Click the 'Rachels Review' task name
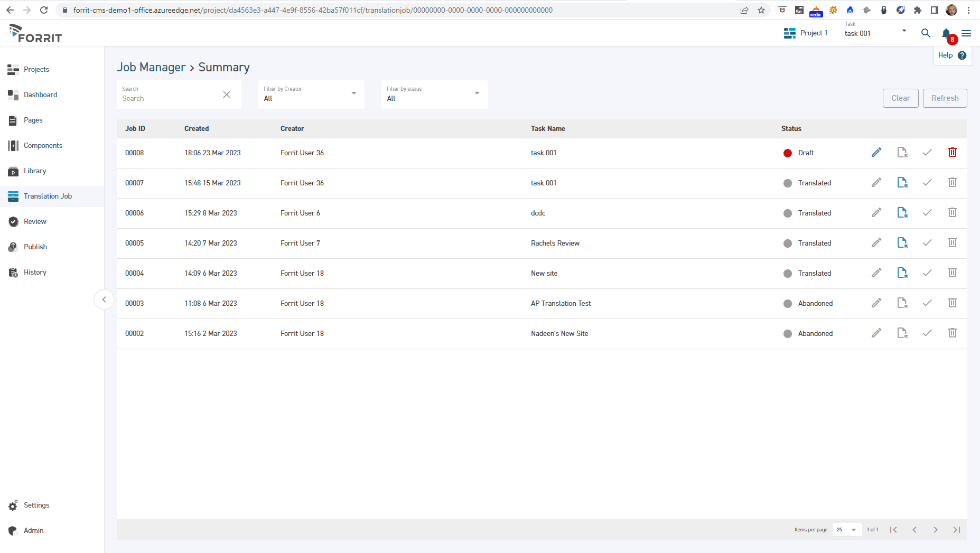 click(x=555, y=243)
